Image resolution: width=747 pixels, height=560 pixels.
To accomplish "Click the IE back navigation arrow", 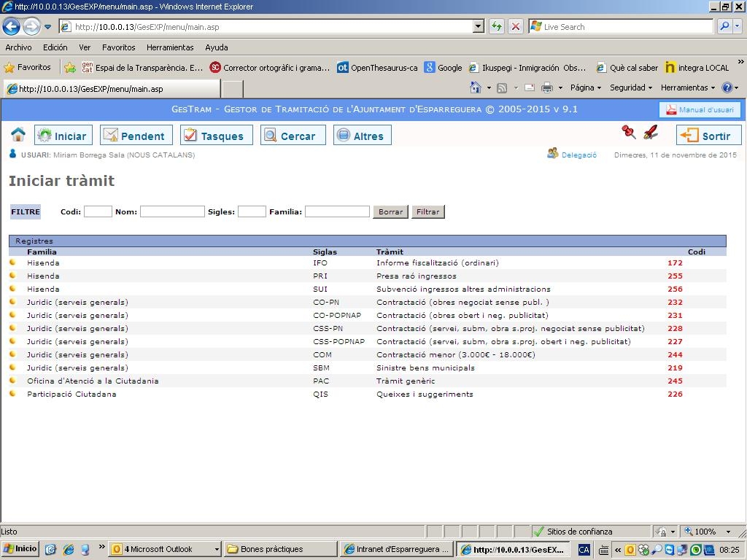I will pyautogui.click(x=11, y=27).
